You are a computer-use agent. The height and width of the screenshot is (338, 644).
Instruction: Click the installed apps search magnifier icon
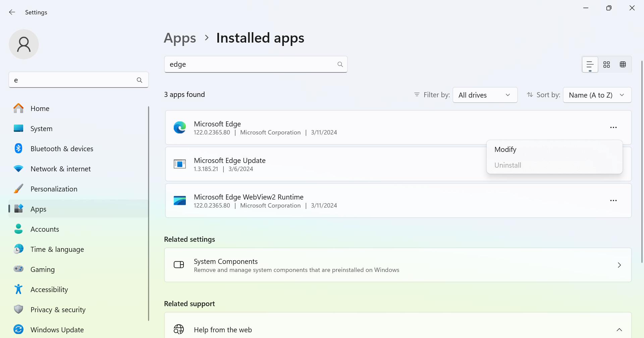(x=340, y=64)
